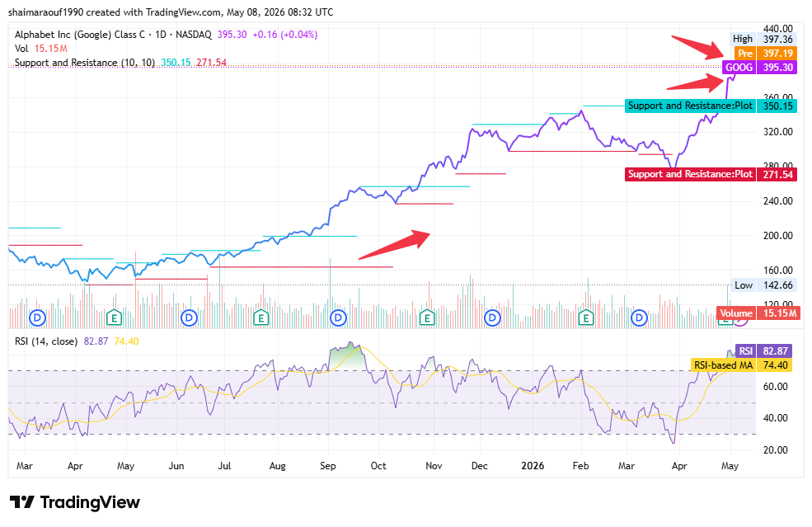Click the 2026 label on time axis
This screenshot has height=527, width=812.
pos(533,466)
